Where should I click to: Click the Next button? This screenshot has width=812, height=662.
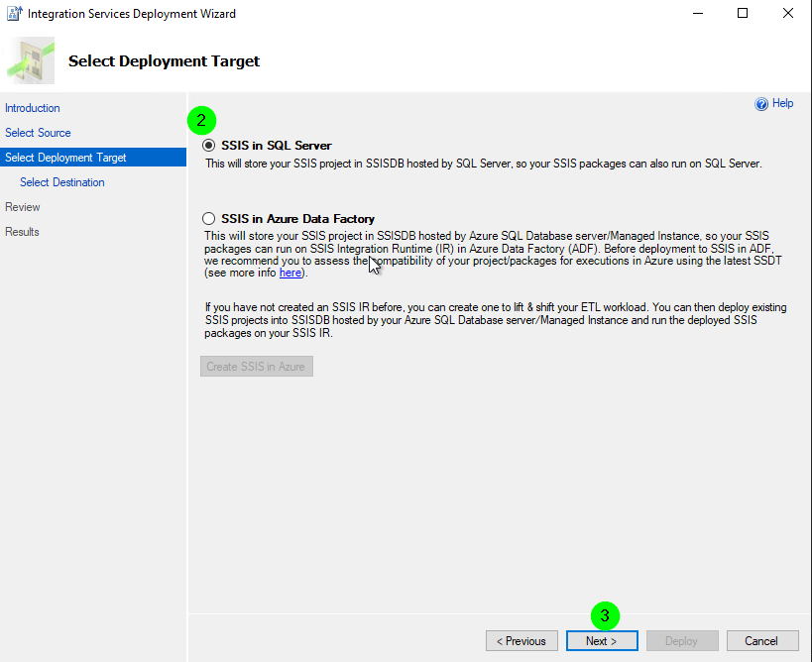click(x=602, y=641)
